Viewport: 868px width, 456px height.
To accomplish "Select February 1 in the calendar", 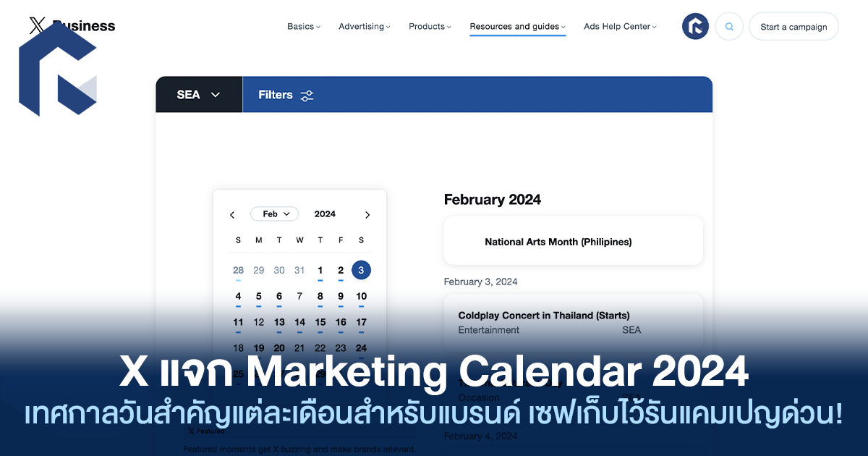I will tap(320, 270).
